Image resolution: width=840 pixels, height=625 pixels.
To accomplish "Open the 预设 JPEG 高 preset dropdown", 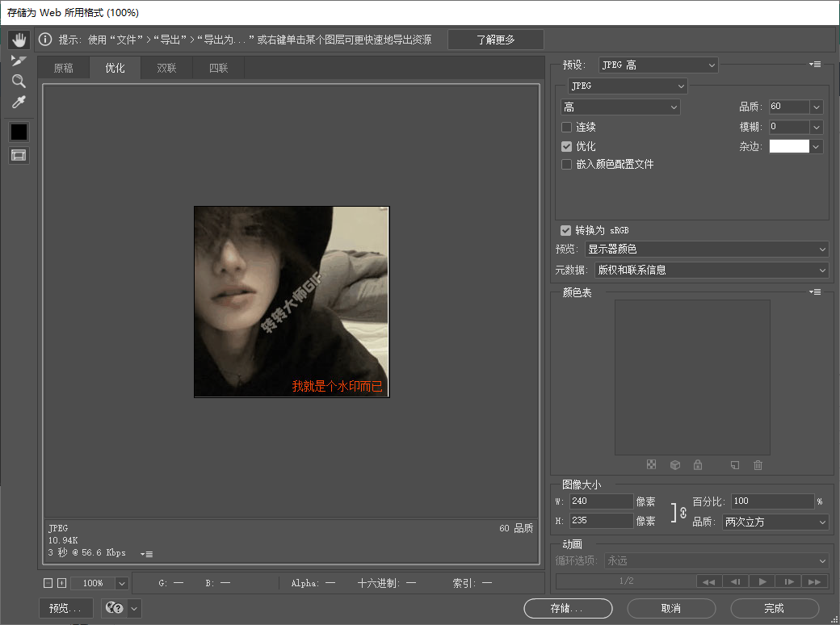I will coord(658,65).
